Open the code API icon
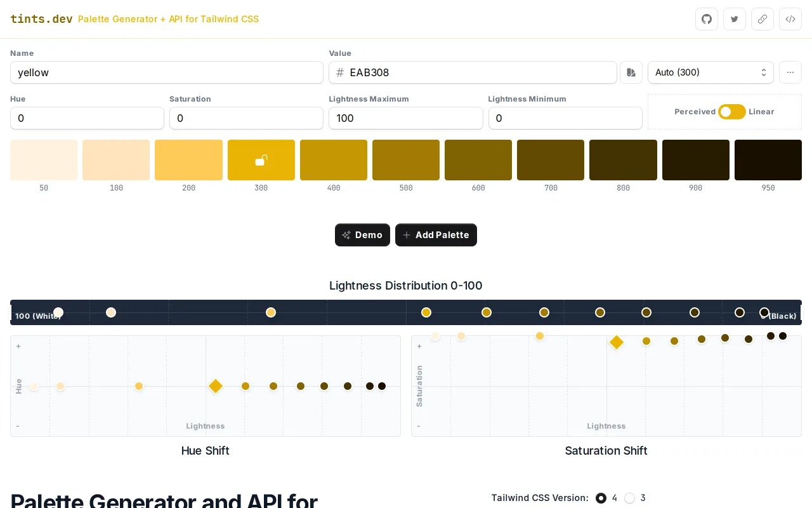This screenshot has width=812, height=508. pos(790,19)
